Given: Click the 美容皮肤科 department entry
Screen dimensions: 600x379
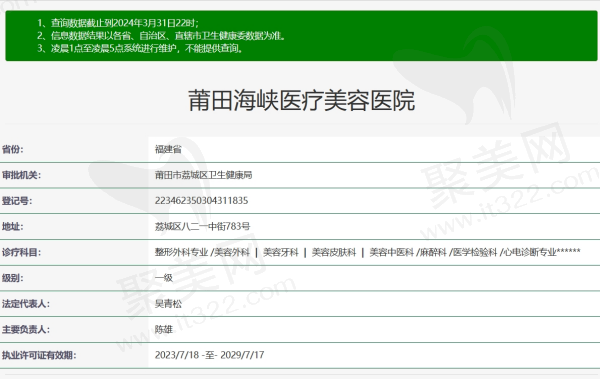Looking at the screenshot, I should point(334,252).
